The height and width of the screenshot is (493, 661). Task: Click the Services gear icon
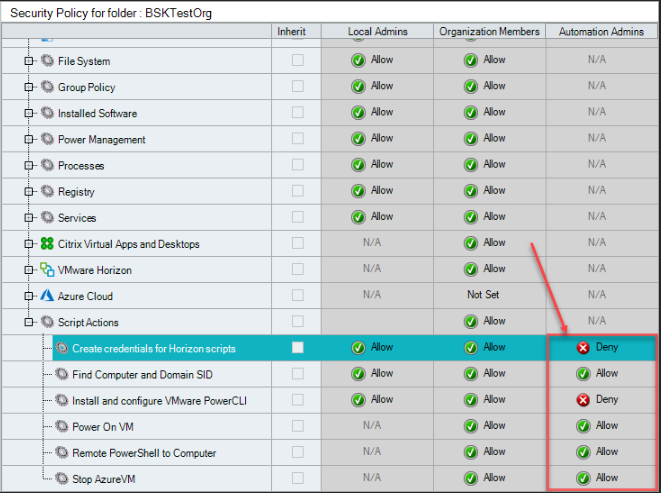47,218
